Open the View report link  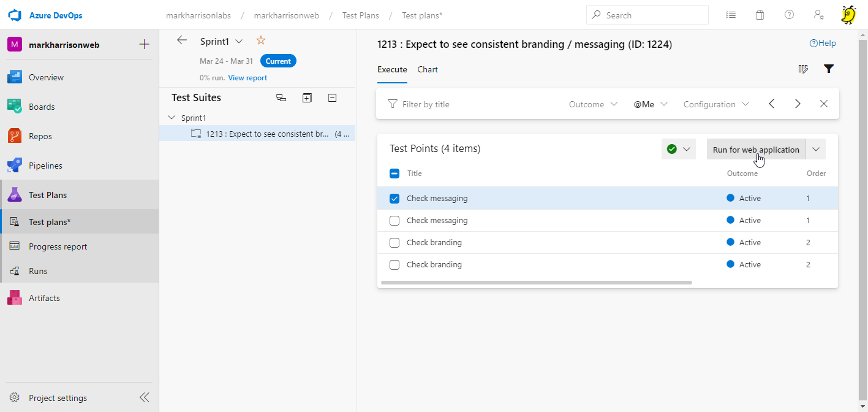tap(247, 78)
